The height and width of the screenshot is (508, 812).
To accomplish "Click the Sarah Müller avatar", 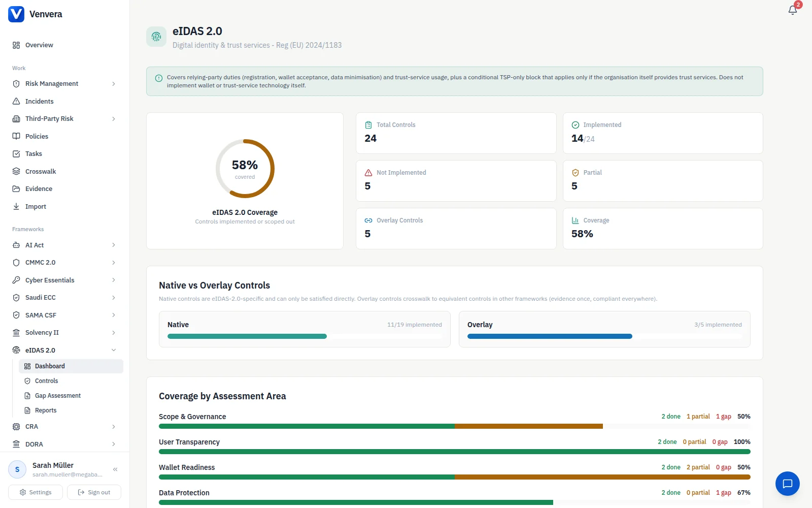I will pyautogui.click(x=17, y=469).
